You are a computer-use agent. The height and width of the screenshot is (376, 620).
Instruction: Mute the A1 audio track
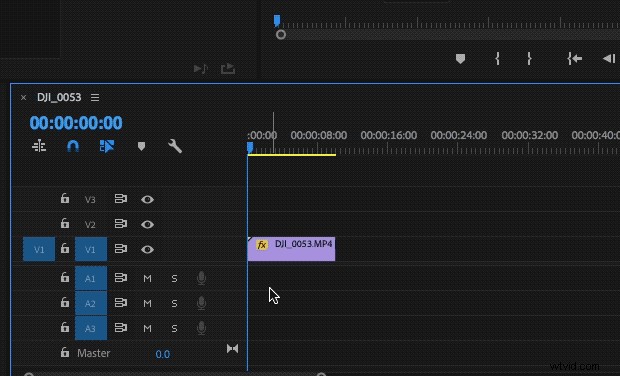tap(147, 279)
